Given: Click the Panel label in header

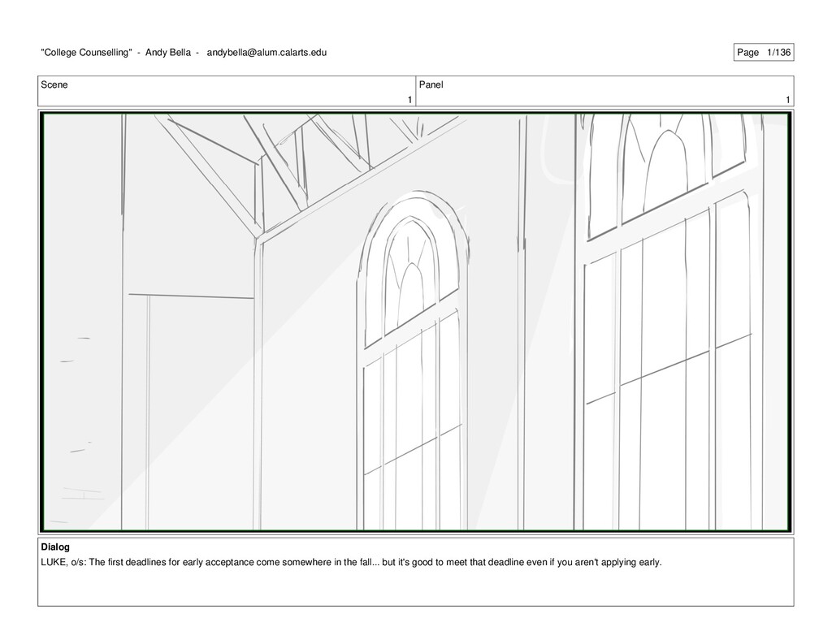Looking at the screenshot, I should [x=431, y=85].
